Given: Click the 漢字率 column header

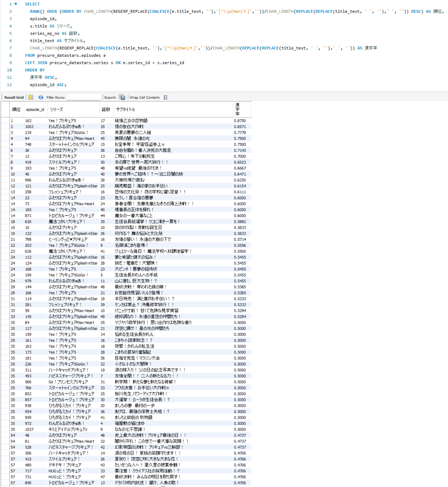Looking at the screenshot, I should pyautogui.click(x=237, y=109).
